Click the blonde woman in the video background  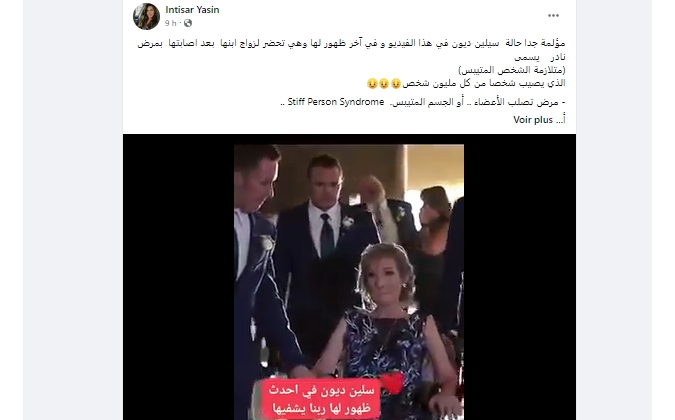(x=434, y=241)
